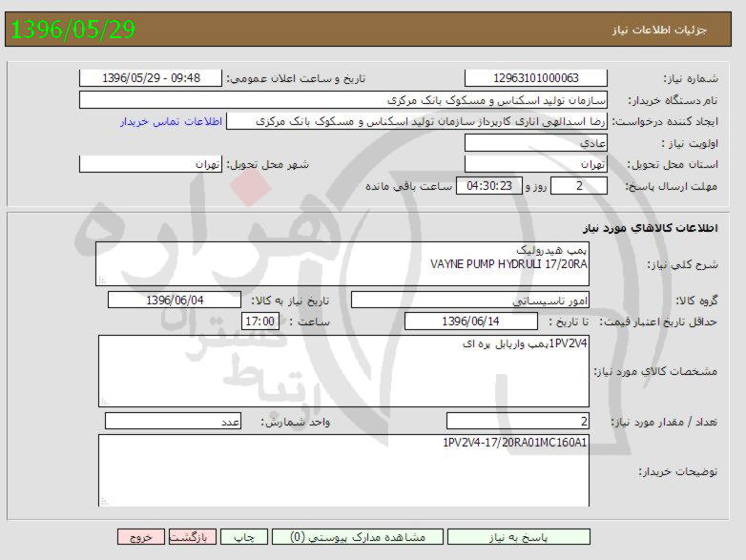Select the ساعت field showing 17:00
The image size is (746, 560).
coord(260,321)
